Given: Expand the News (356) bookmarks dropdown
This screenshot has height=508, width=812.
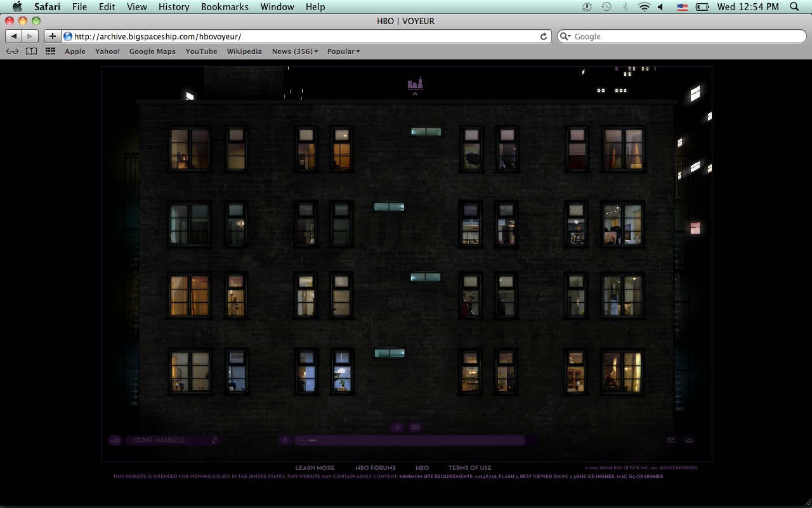Looking at the screenshot, I should pyautogui.click(x=295, y=51).
